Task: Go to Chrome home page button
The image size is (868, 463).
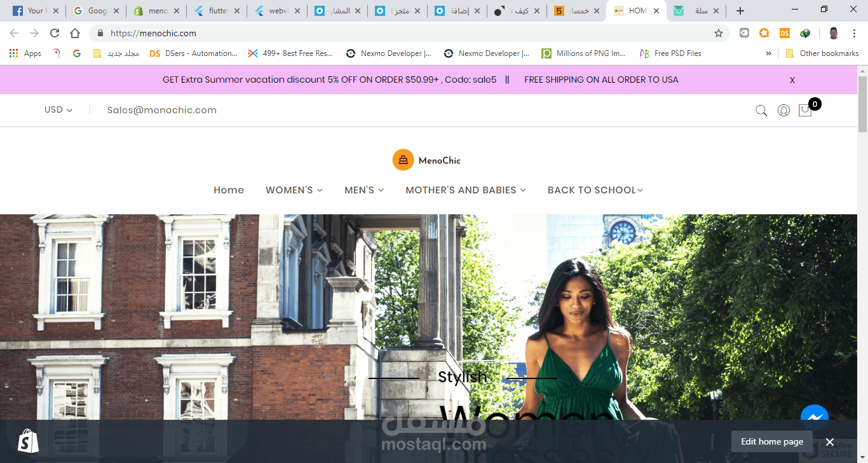Action: [x=75, y=33]
